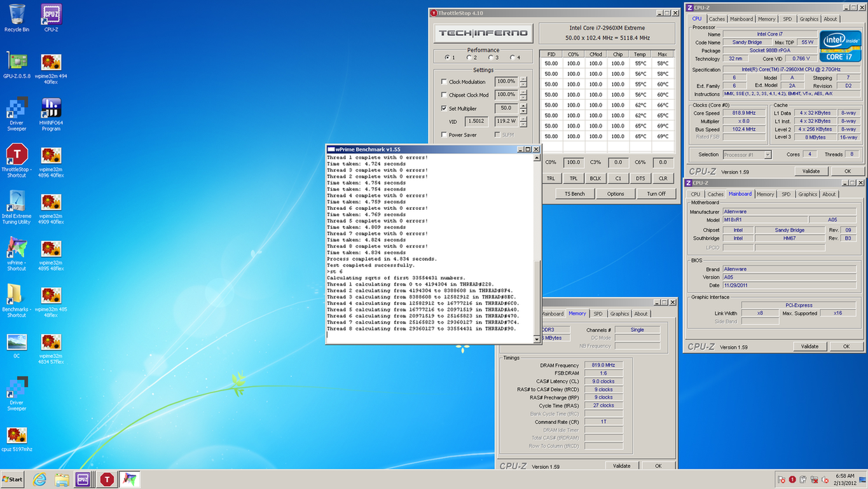The width and height of the screenshot is (868, 489).
Task: Open the wpime32m 485 48flex image
Action: click(x=51, y=301)
